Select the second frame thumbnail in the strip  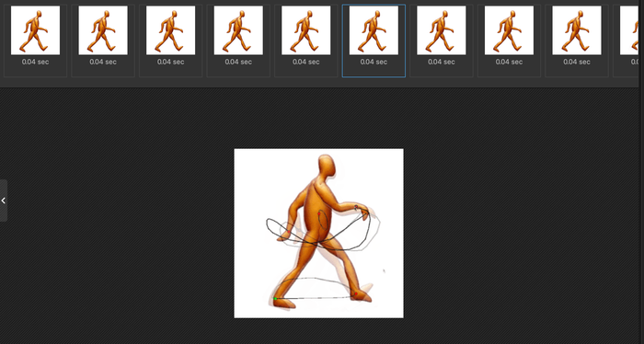click(x=103, y=30)
